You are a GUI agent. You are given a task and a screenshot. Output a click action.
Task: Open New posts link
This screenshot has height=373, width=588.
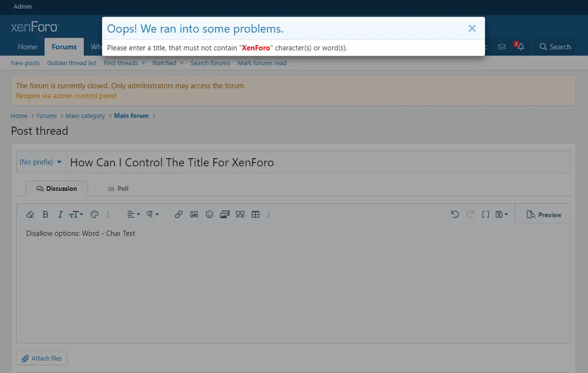click(25, 63)
